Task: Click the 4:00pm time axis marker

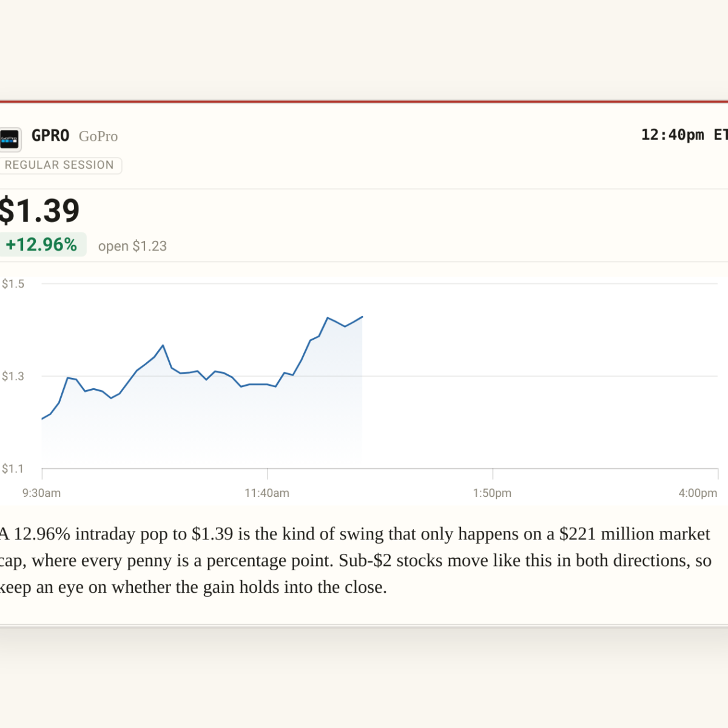Action: 698,493
